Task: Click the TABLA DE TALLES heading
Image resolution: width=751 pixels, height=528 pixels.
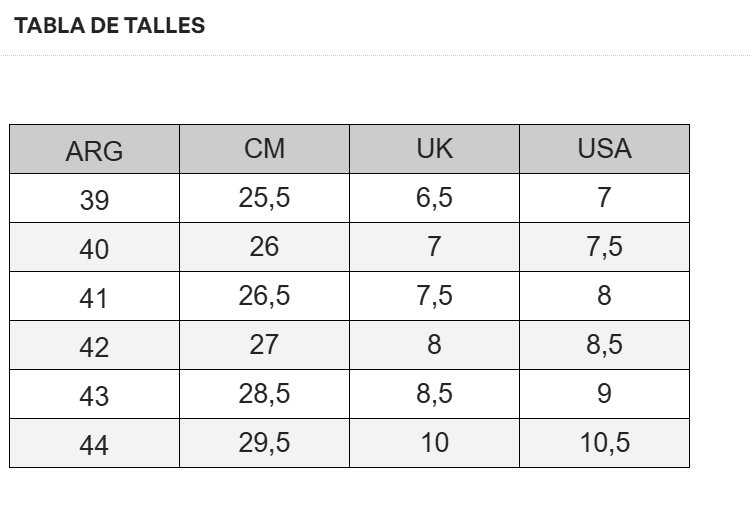Action: pos(110,26)
